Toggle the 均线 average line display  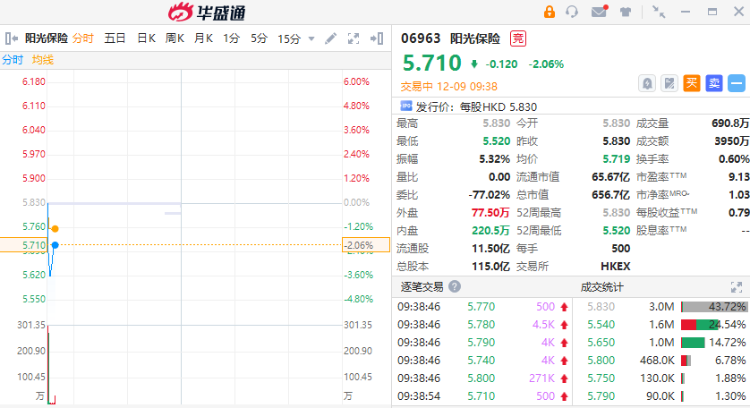[43, 60]
